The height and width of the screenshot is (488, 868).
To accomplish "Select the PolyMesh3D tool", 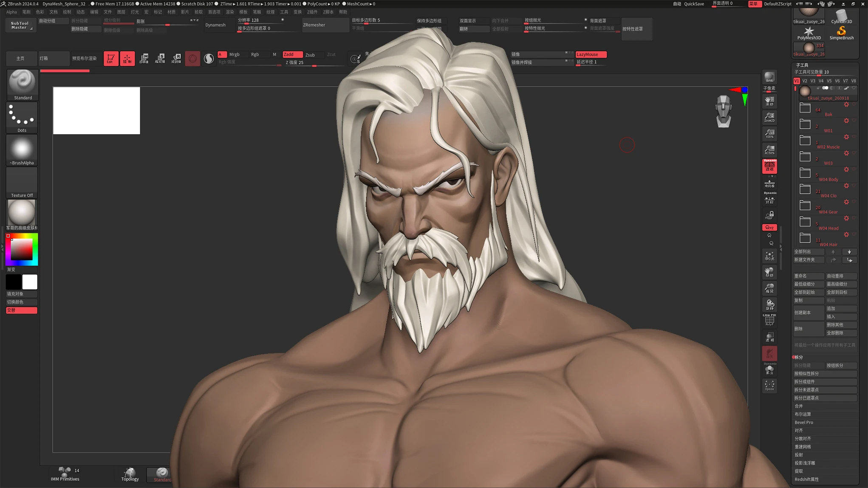I will coord(809,33).
